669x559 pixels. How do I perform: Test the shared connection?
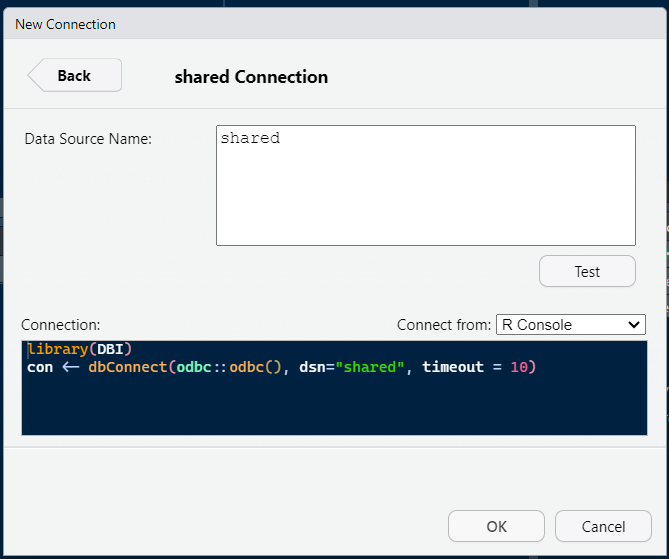click(x=587, y=271)
